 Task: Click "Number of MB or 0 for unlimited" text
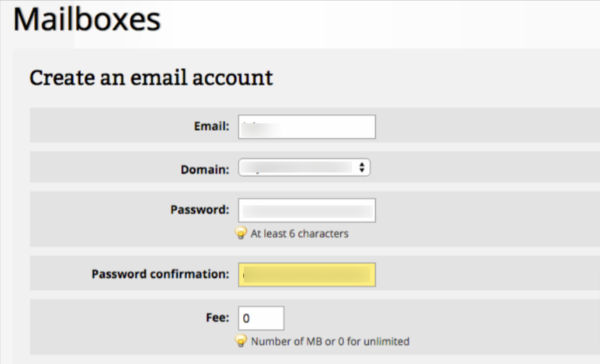330,342
